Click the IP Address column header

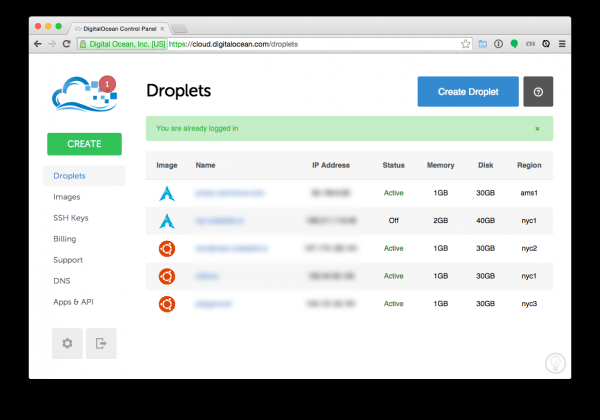tap(331, 165)
